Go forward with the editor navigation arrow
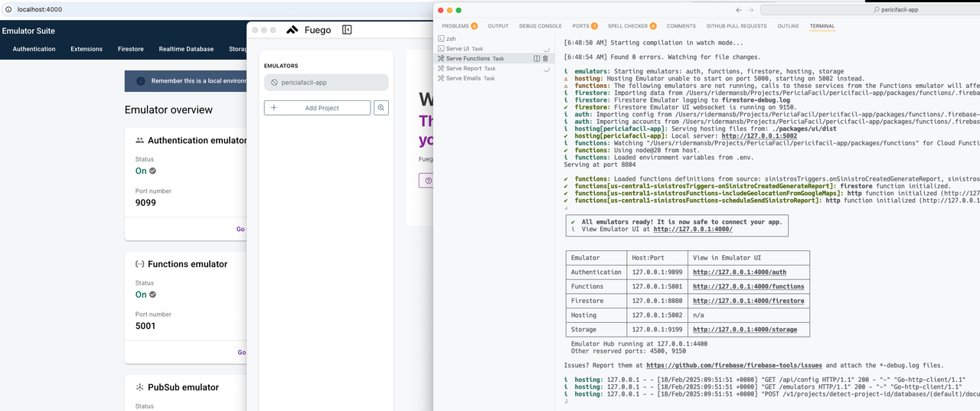 (x=751, y=10)
